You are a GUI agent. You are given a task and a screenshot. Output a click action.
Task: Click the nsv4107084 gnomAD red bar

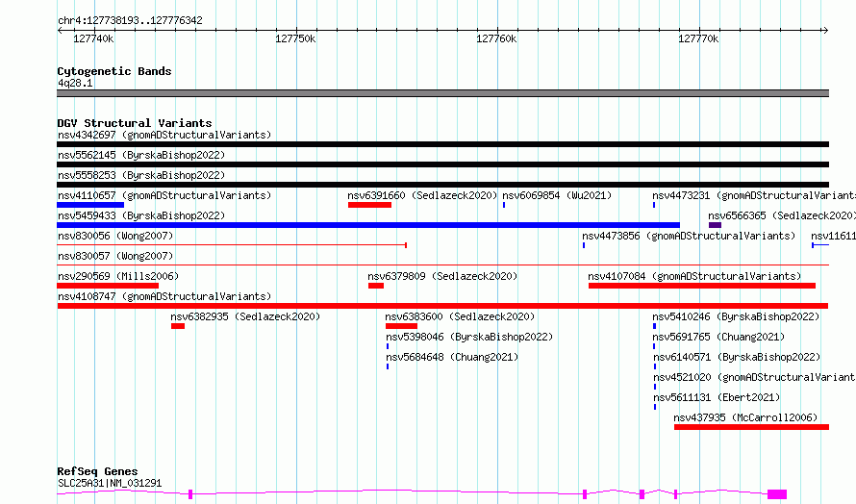(702, 286)
